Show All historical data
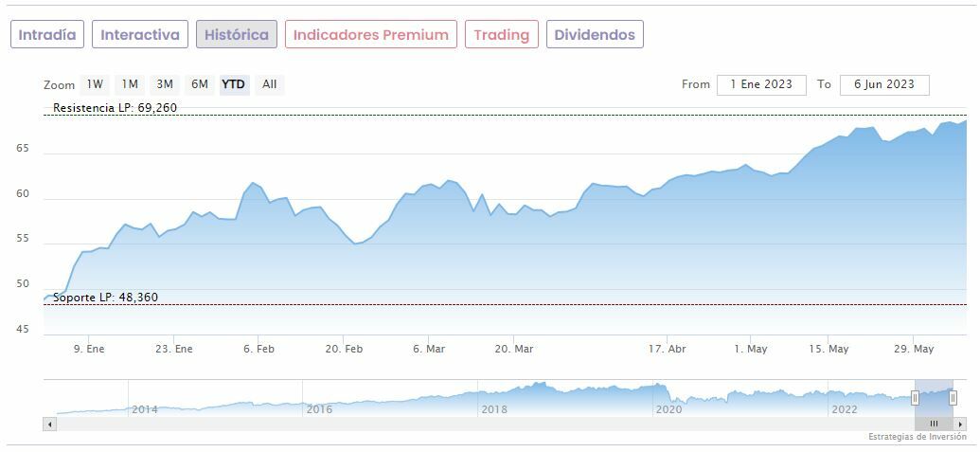This screenshot has width=980, height=452. pyautogui.click(x=270, y=84)
